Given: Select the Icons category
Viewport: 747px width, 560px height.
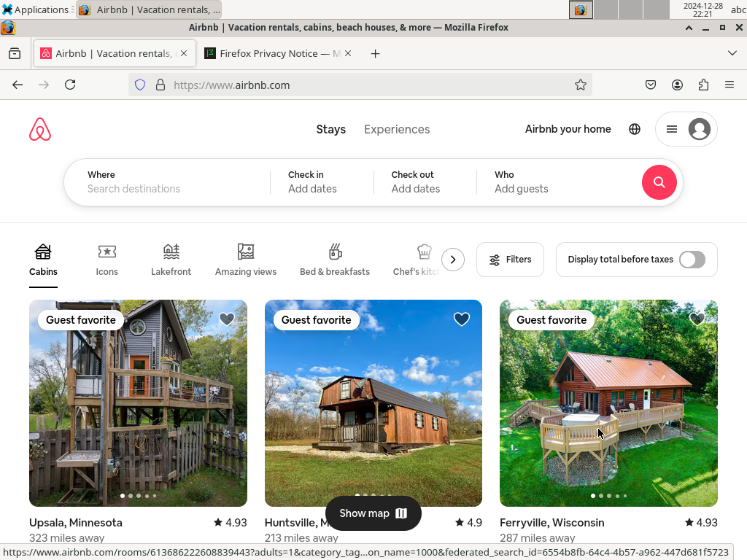Looking at the screenshot, I should point(107,260).
